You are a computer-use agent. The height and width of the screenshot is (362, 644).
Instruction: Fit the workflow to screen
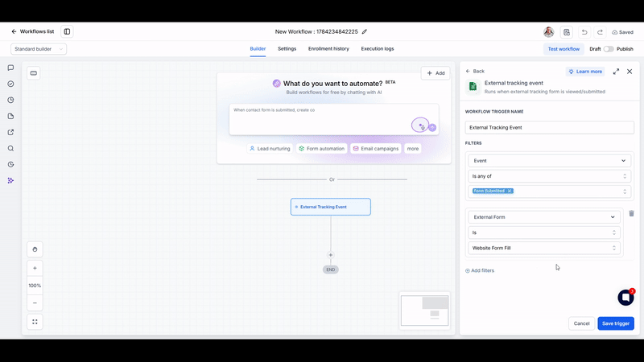click(x=35, y=322)
